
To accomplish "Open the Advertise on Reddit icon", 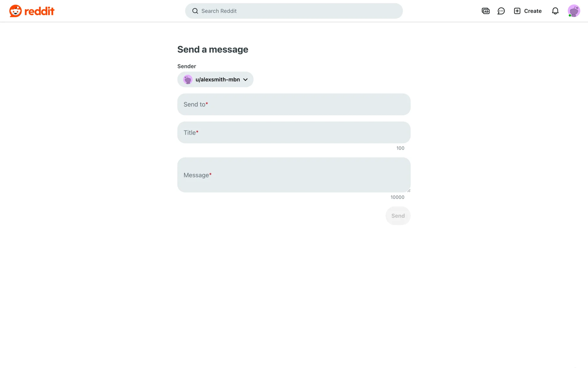I will [485, 11].
